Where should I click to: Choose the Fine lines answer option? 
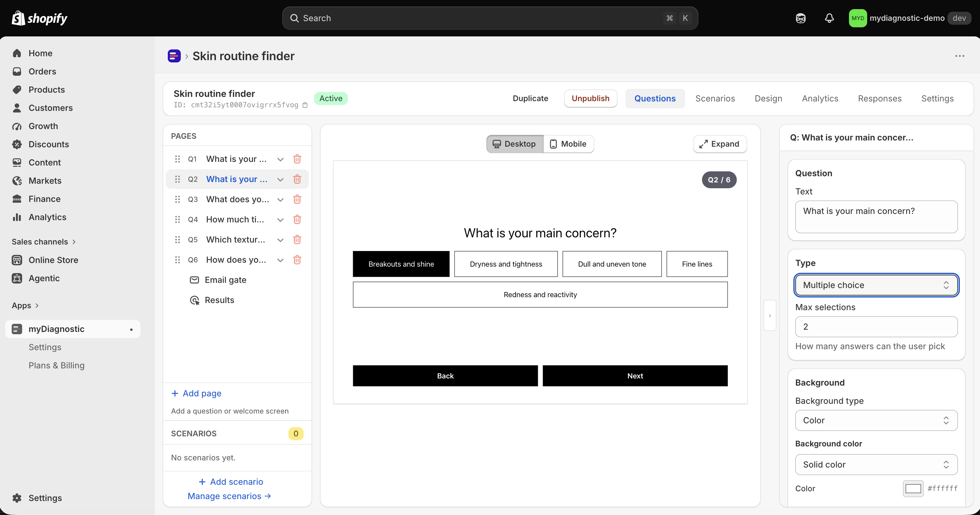point(696,264)
